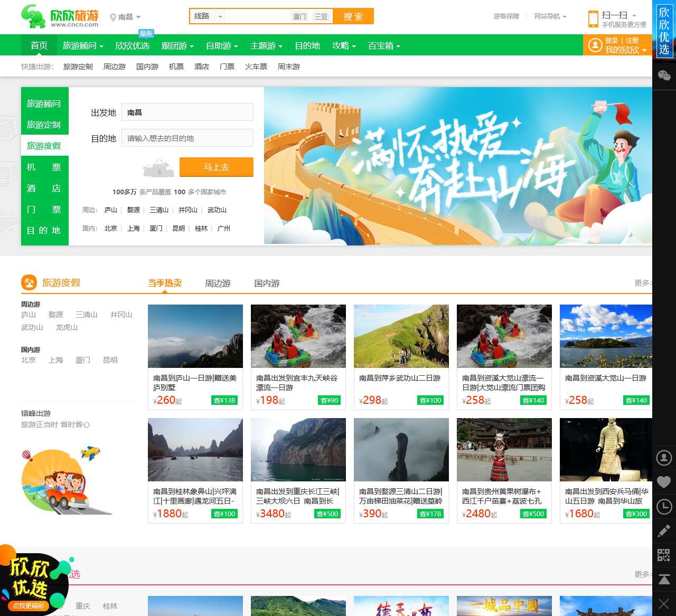Click the 出发地 input showing 南昌
This screenshot has width=676, height=616.
coord(187,112)
